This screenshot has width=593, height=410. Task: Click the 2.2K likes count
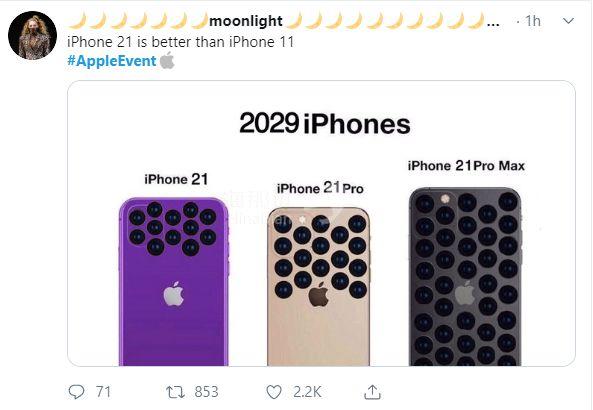(x=307, y=392)
